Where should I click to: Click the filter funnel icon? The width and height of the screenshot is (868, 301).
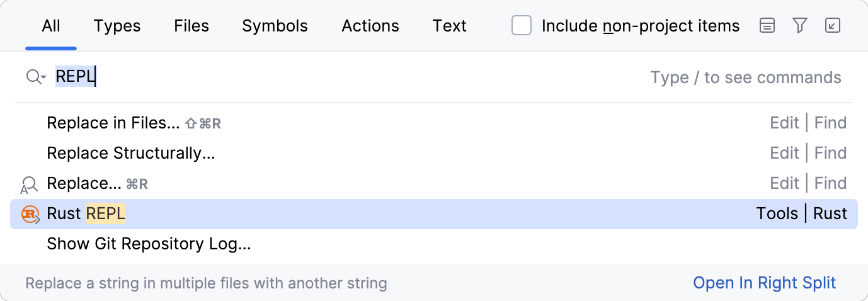800,26
